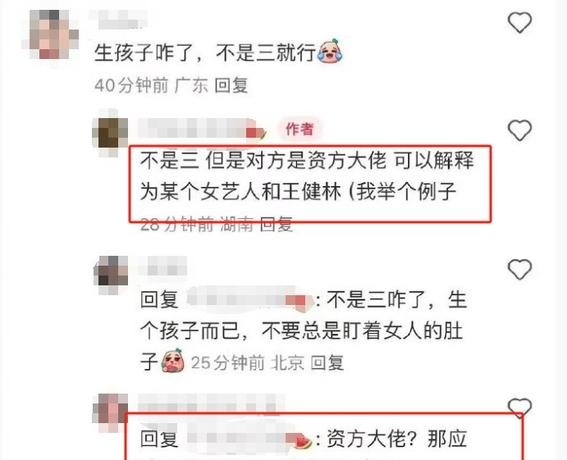Tap the crying emoji in top comment
Image resolution: width=567 pixels, height=460 pixels.
[x=329, y=51]
